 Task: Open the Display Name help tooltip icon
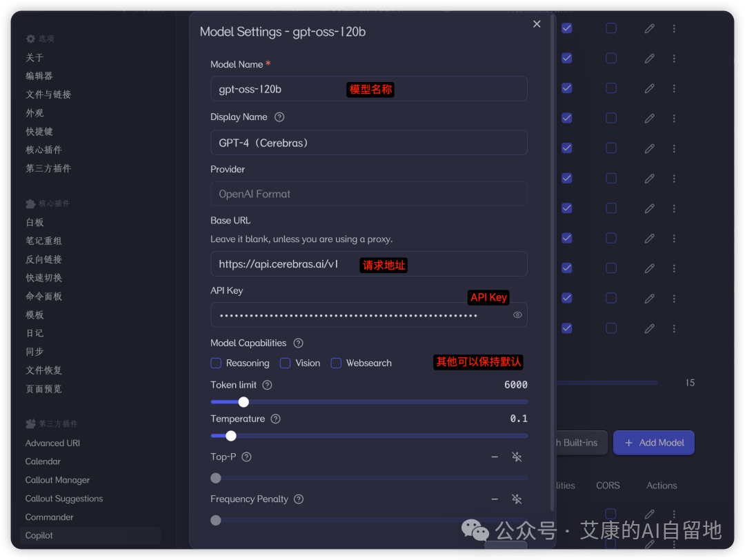coord(279,117)
